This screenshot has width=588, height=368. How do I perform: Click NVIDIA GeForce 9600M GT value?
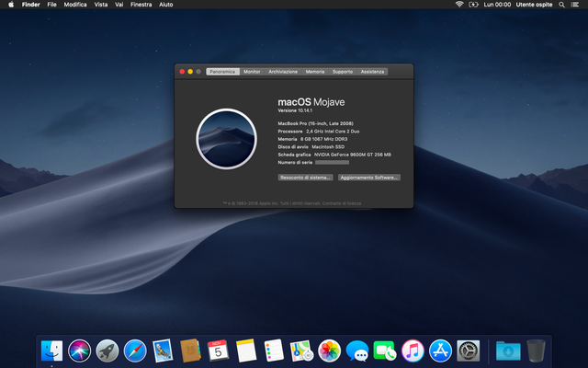(x=353, y=155)
